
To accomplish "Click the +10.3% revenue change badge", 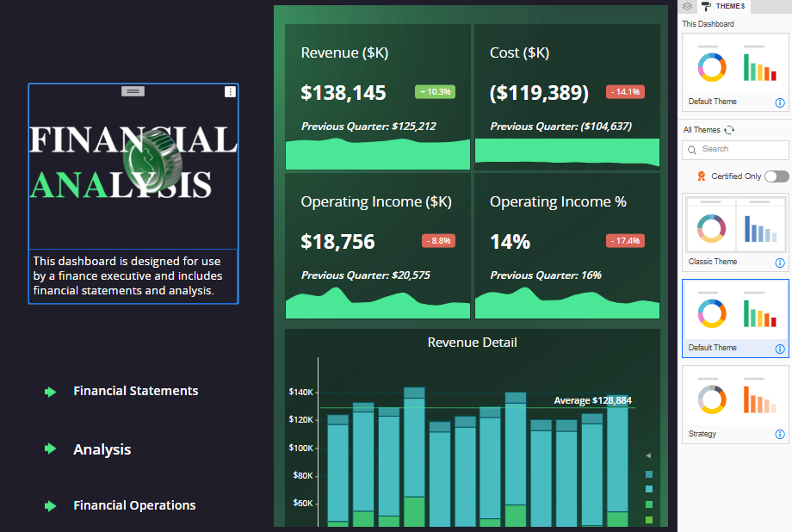I will (436, 92).
